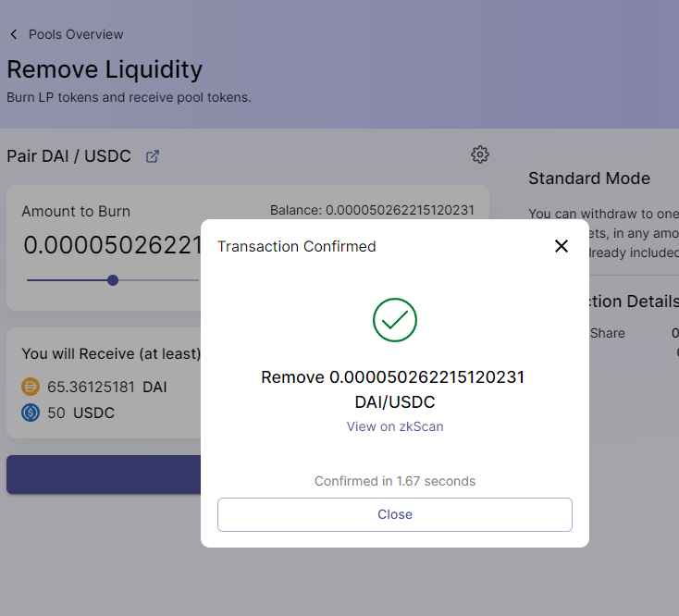679x616 pixels.
Task: Click the USDC token icon
Action: [31, 413]
